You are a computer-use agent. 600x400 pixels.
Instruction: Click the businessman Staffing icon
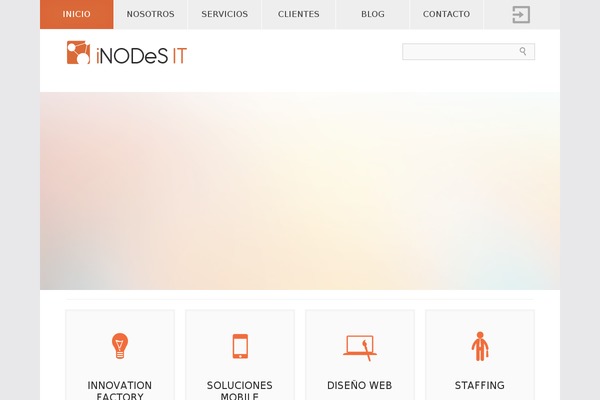point(480,346)
